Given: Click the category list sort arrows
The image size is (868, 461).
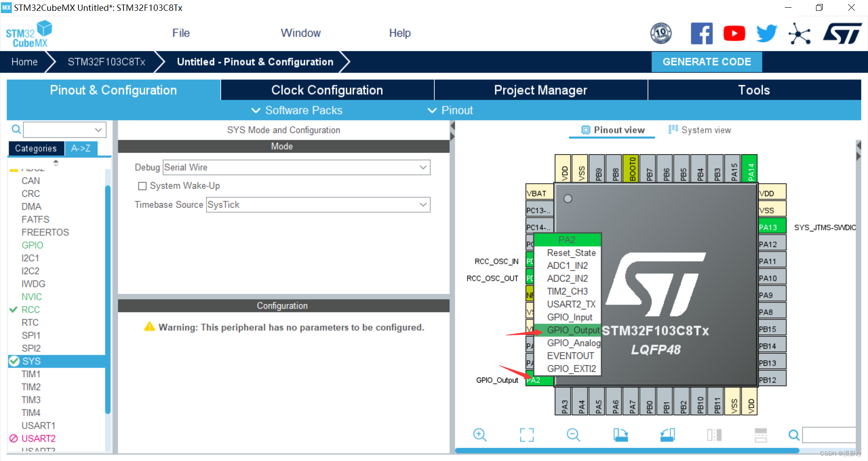Looking at the screenshot, I should [56, 163].
